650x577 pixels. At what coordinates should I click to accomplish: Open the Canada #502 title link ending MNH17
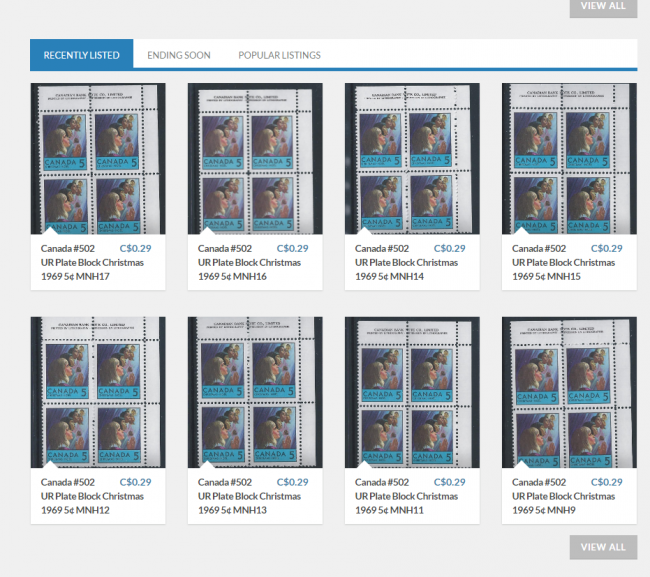(92, 262)
